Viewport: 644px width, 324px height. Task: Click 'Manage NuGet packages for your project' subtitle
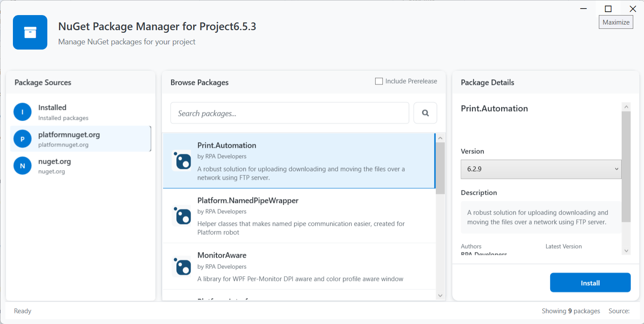coord(127,42)
